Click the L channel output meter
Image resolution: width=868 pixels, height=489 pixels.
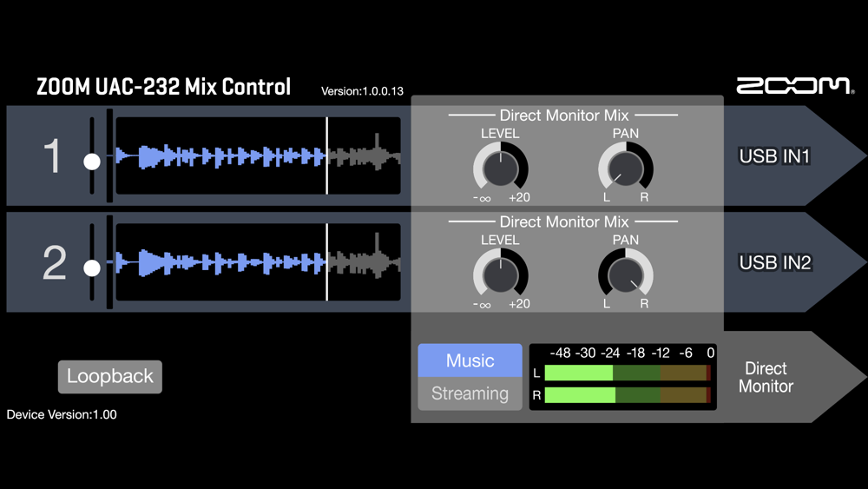coord(628,373)
